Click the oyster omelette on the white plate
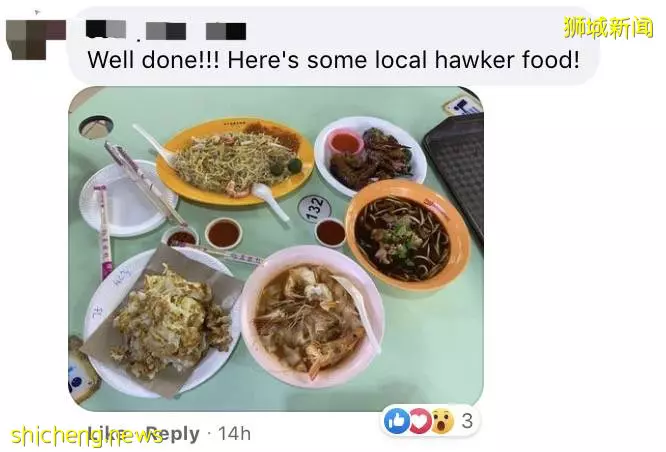 (164, 321)
